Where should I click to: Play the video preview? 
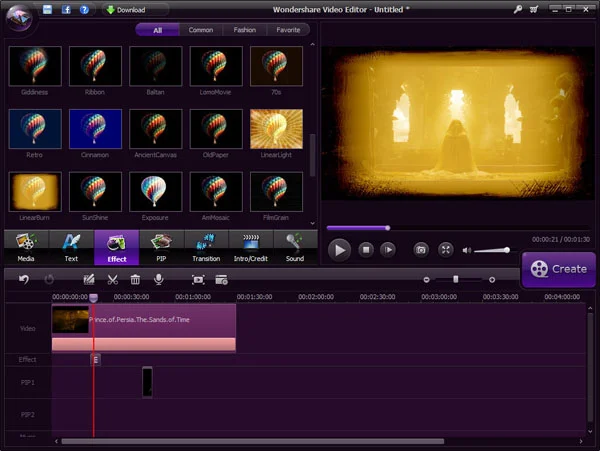pos(340,249)
